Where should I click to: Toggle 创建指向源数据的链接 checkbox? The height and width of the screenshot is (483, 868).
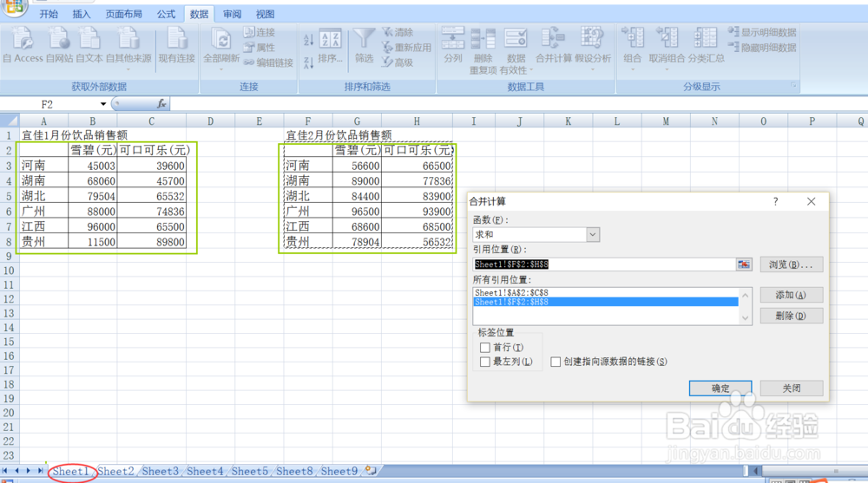click(556, 362)
